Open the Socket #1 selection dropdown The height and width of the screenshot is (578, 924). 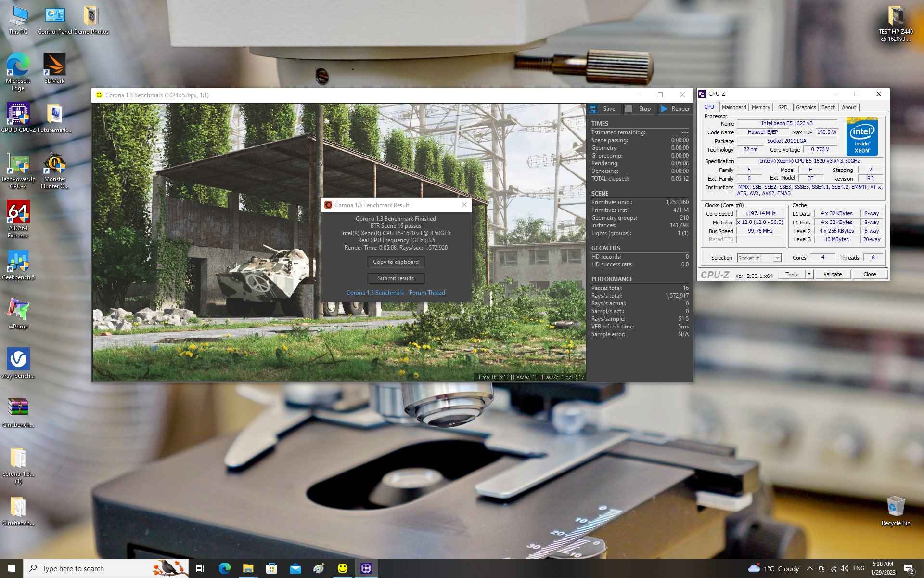(x=776, y=257)
